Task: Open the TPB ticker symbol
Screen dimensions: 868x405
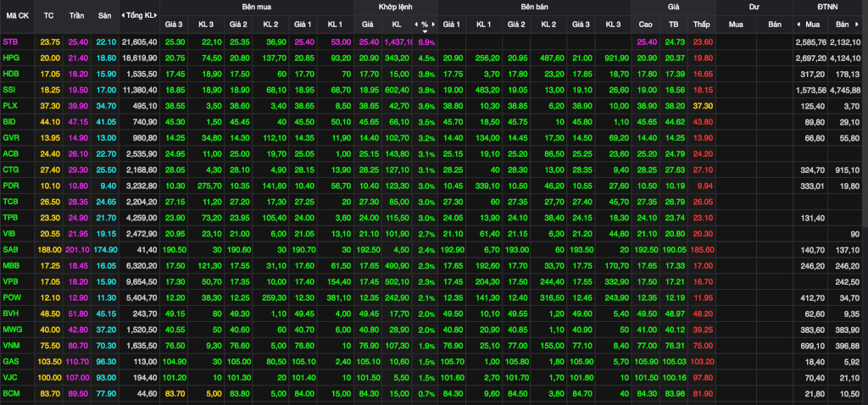Action: 10,218
